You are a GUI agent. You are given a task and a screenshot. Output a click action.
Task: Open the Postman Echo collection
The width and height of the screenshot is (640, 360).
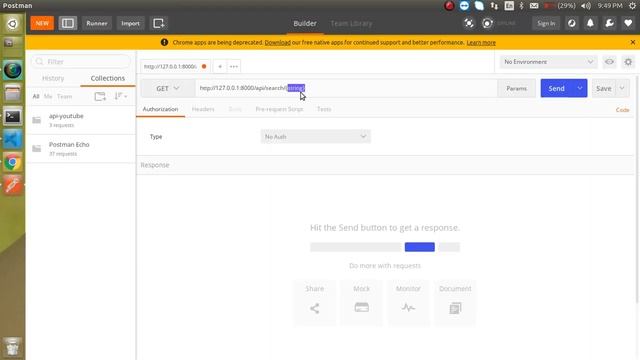(x=81, y=149)
